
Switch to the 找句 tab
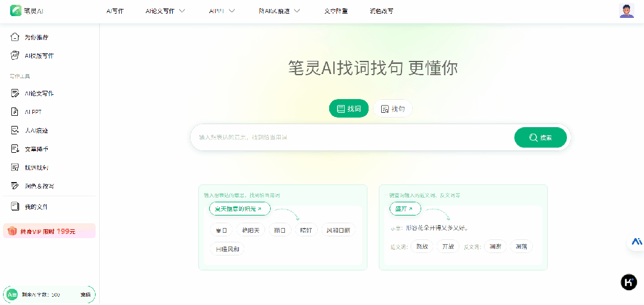pos(392,109)
